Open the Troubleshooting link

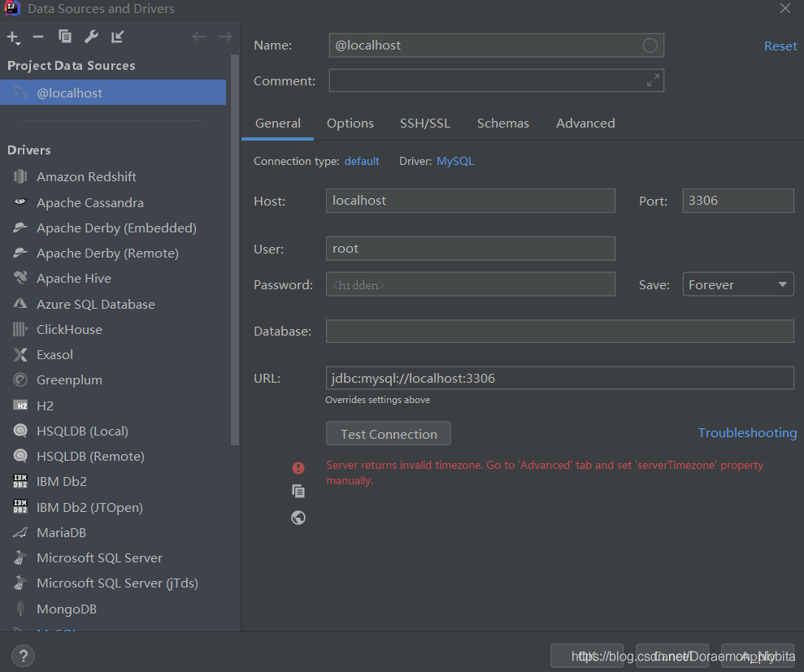[747, 433]
